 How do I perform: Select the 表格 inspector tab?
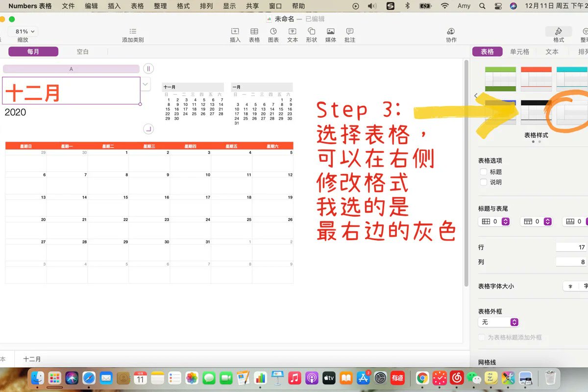tap(487, 51)
